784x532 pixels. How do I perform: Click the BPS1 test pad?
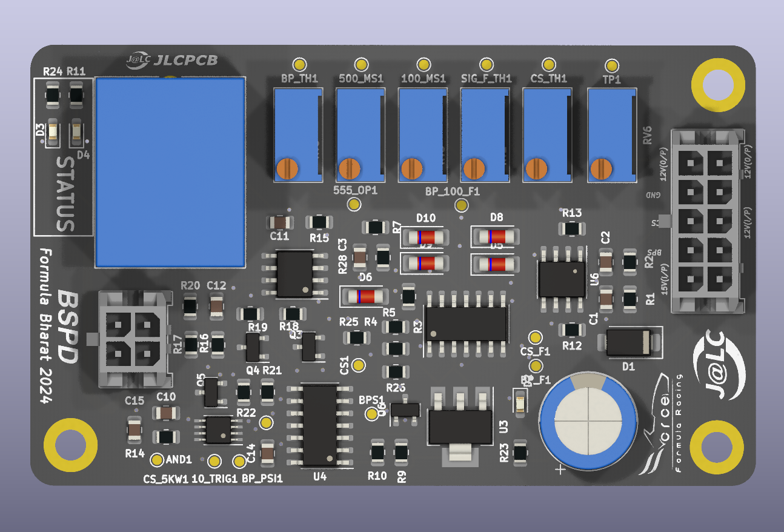(x=372, y=414)
